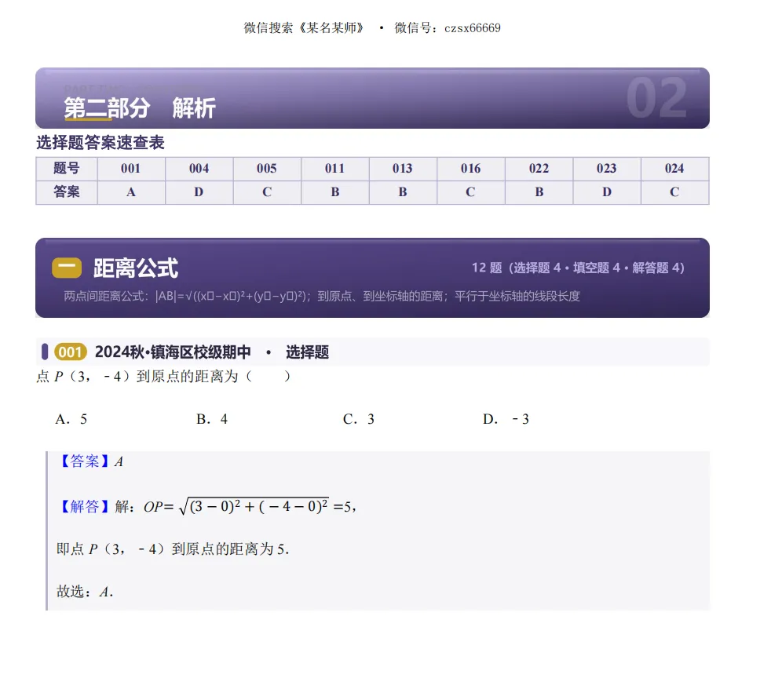Click the large '02' banner number
The height and width of the screenshot is (700, 771).
[x=657, y=98]
